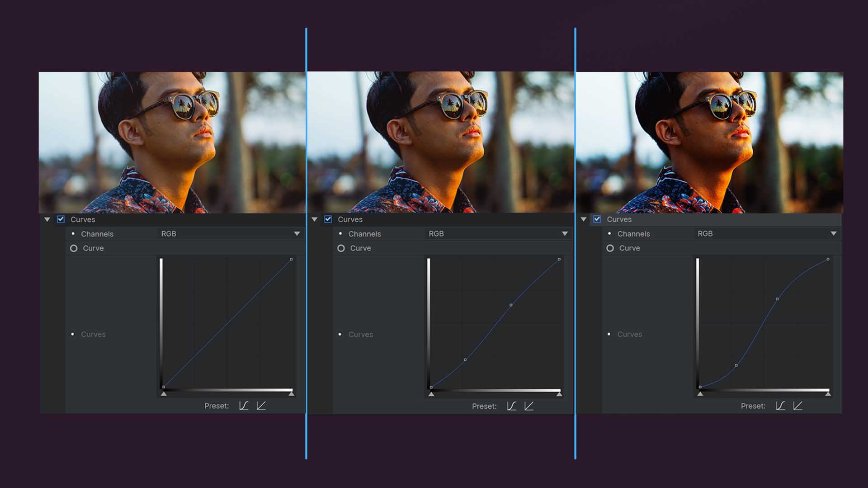The width and height of the screenshot is (868, 488).
Task: Select upper midpoint on middle panel curve
Action: (511, 305)
